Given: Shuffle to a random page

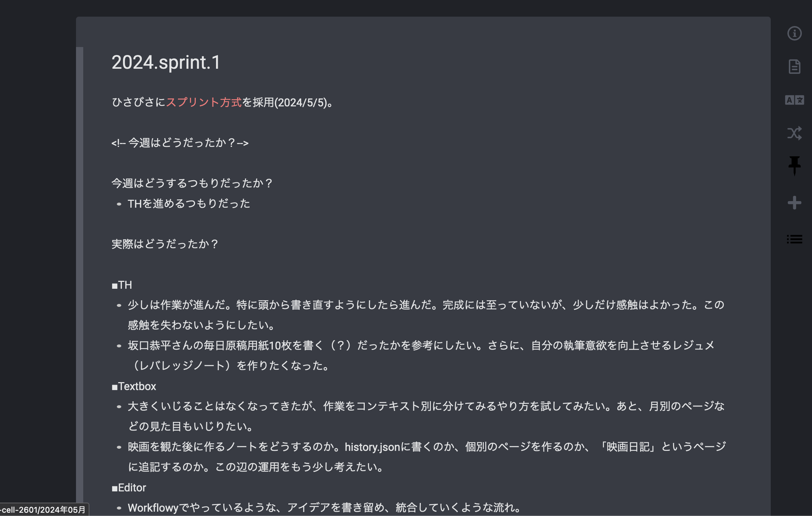Looking at the screenshot, I should [x=795, y=134].
